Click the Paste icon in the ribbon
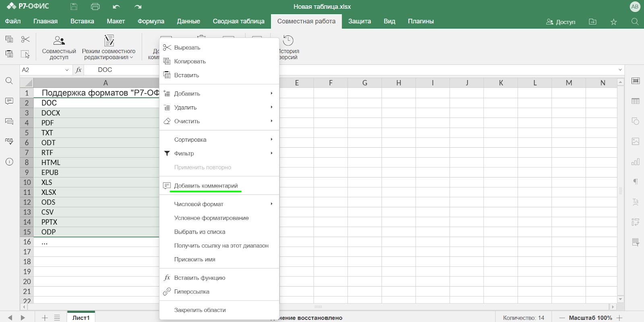This screenshot has width=644, height=322. coord(9,54)
